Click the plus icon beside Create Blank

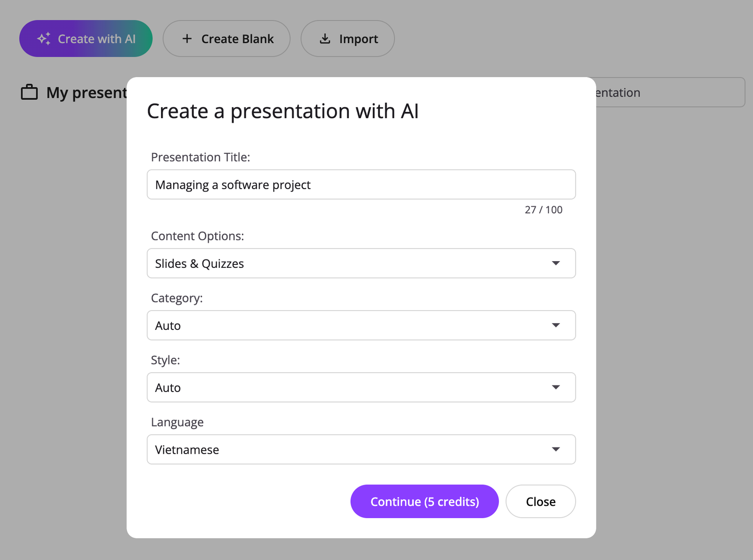tap(188, 39)
